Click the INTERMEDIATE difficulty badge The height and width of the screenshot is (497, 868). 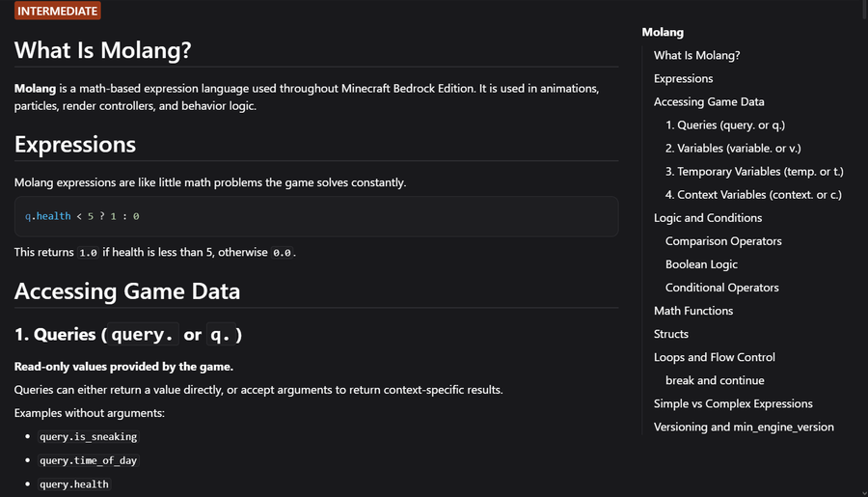click(x=57, y=11)
